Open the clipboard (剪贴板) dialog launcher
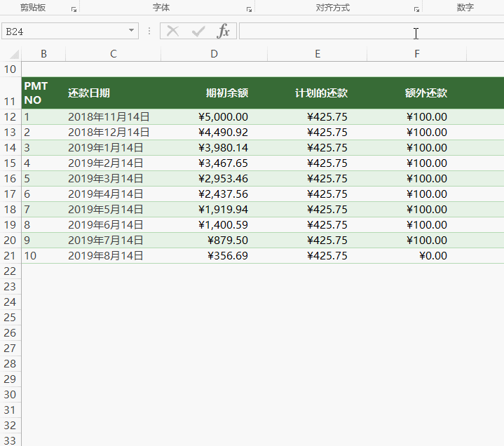This screenshot has width=504, height=446. click(x=74, y=10)
